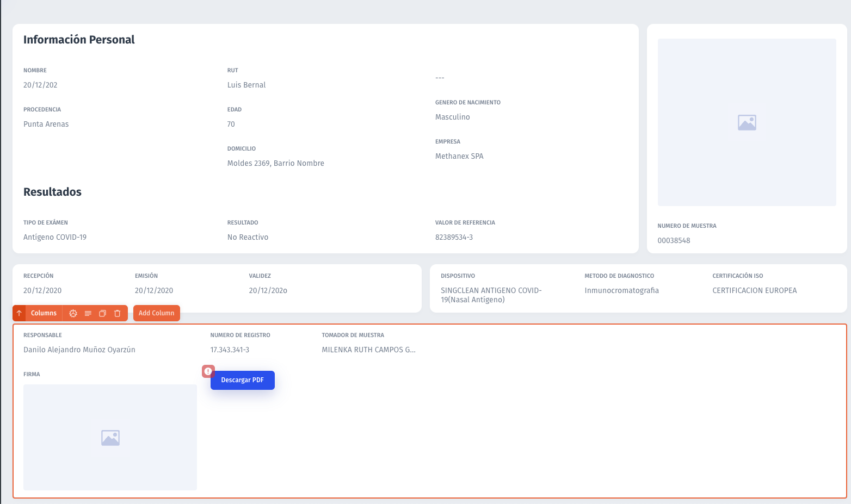Click the FIRMA label
Screen dimensions: 851x504
click(32, 374)
